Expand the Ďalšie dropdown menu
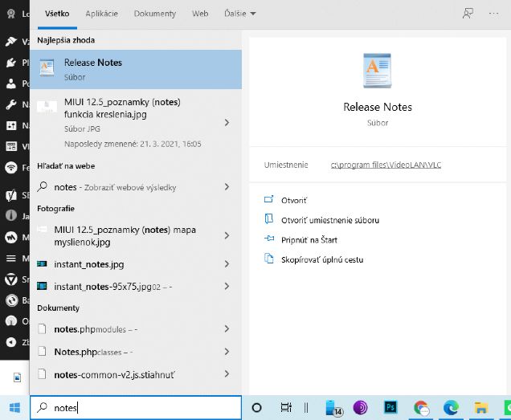Screen dimensions: 511x420 pos(240,14)
